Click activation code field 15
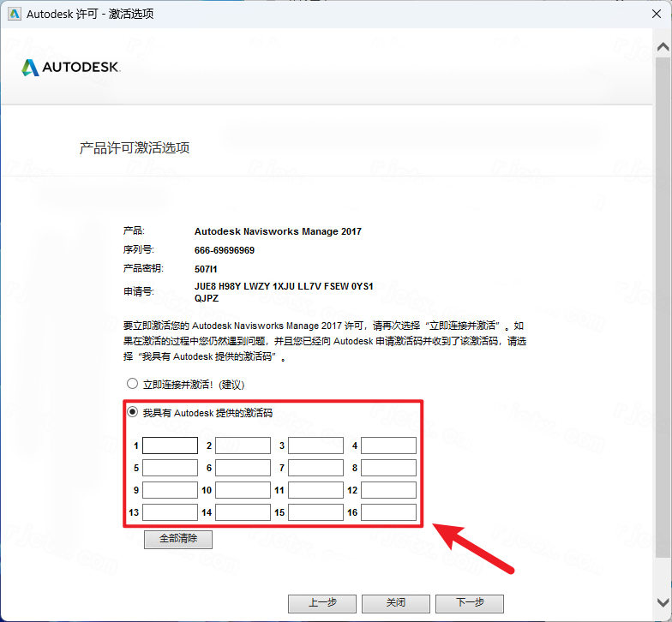 click(x=315, y=512)
